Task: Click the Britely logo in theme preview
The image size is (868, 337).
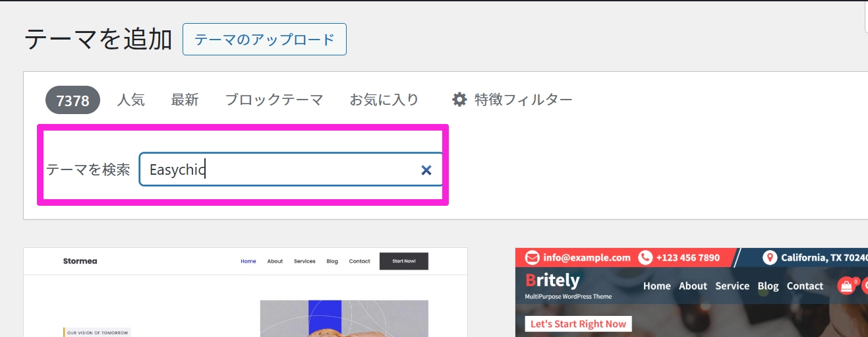Action: coord(552,281)
